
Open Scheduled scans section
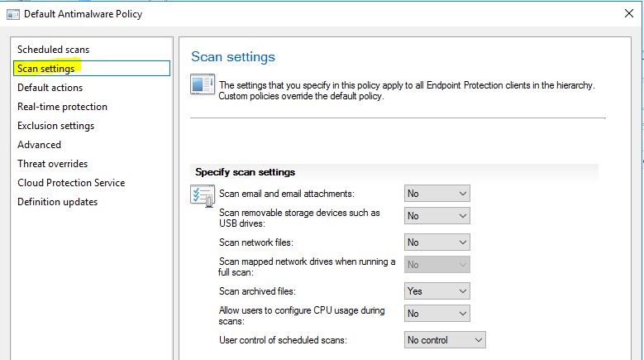tap(53, 50)
